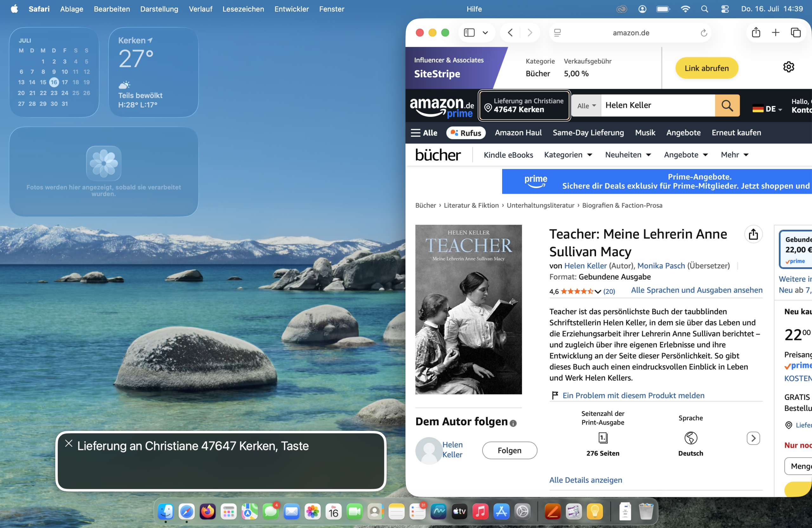Follow author with the Folgen button
The height and width of the screenshot is (528, 812).
click(x=509, y=451)
